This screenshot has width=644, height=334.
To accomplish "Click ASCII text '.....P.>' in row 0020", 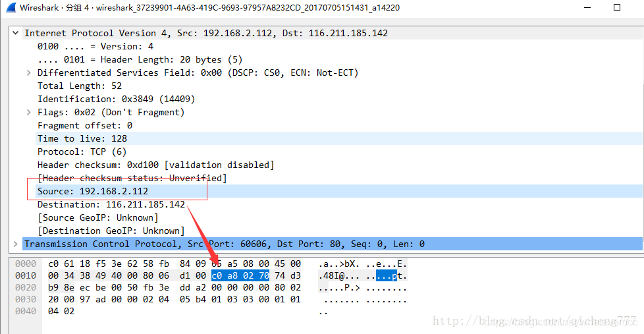I will tap(339, 288).
